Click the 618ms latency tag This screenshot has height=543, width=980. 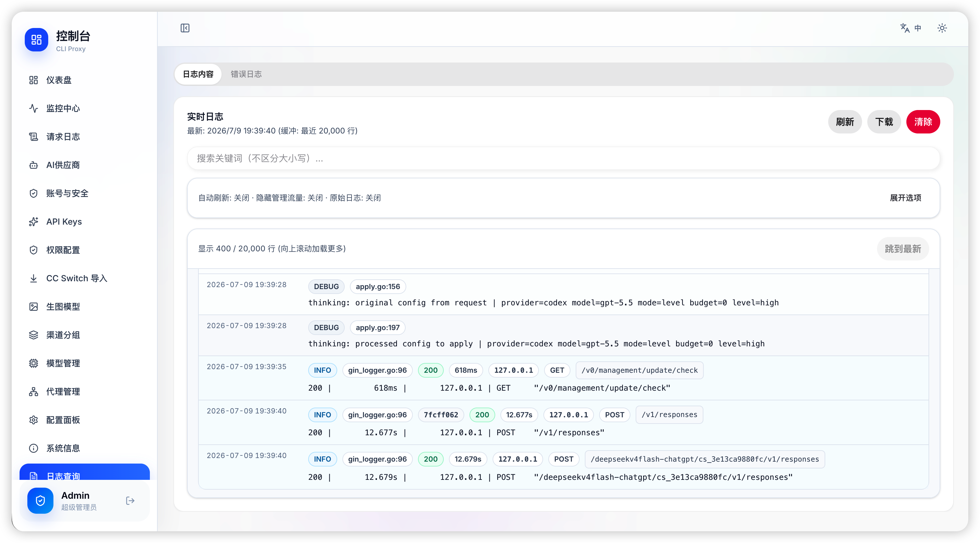(466, 370)
